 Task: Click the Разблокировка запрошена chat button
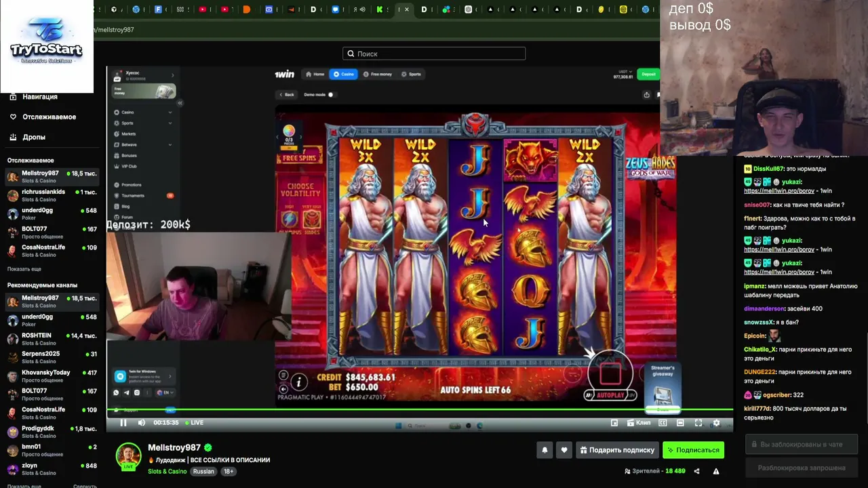pos(802,468)
